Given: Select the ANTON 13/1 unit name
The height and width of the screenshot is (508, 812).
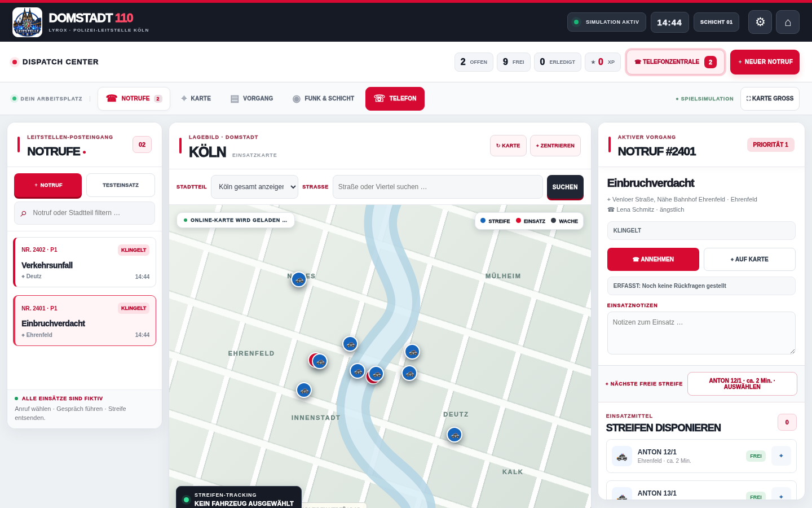Looking at the screenshot, I should click(x=657, y=493).
